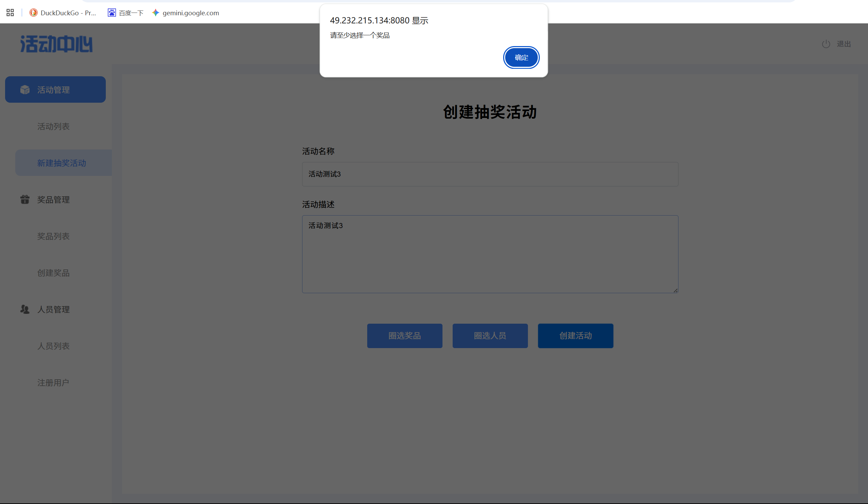The image size is (868, 504).
Task: Click the power icon beside 退出
Action: coord(826,44)
